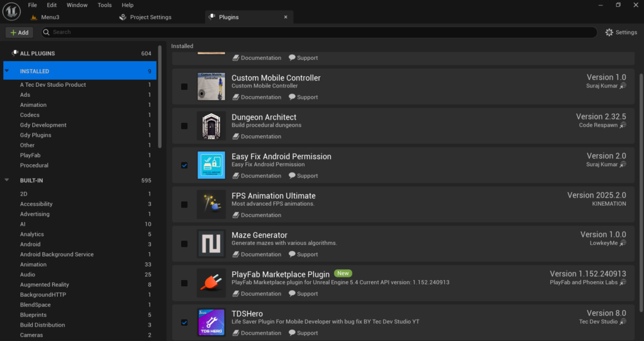644x341 pixels.
Task: Disable the Easy Fix Android Permission checkbox
Action: tap(184, 165)
